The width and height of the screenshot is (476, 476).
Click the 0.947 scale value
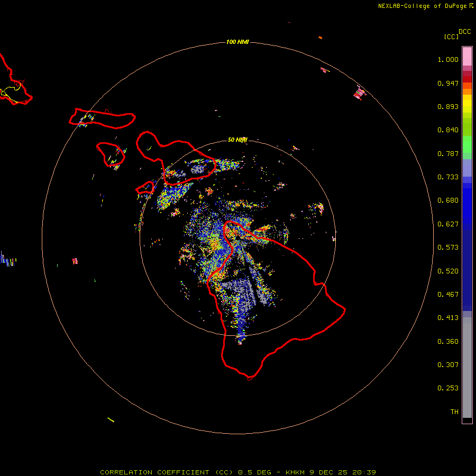(x=448, y=83)
